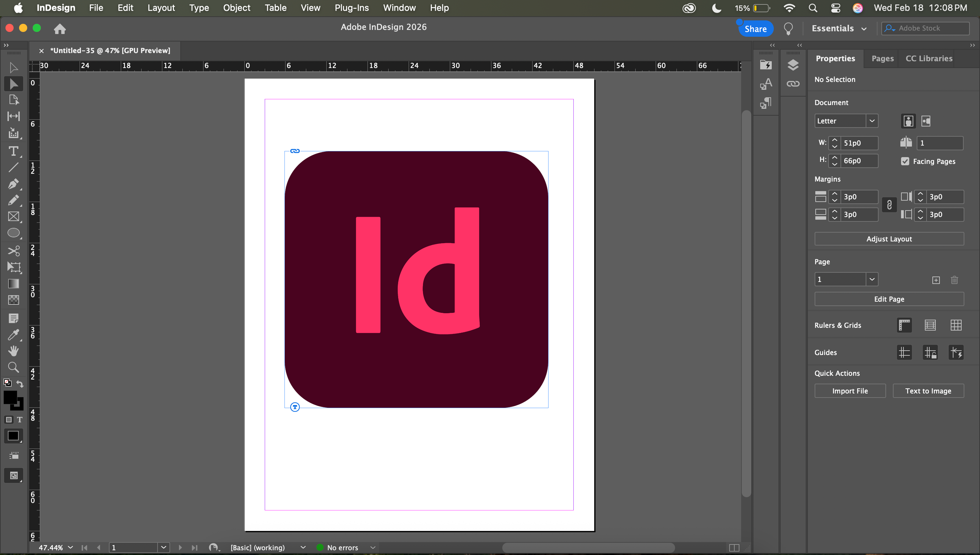Click the black fill color swatch

pyautogui.click(x=10, y=397)
